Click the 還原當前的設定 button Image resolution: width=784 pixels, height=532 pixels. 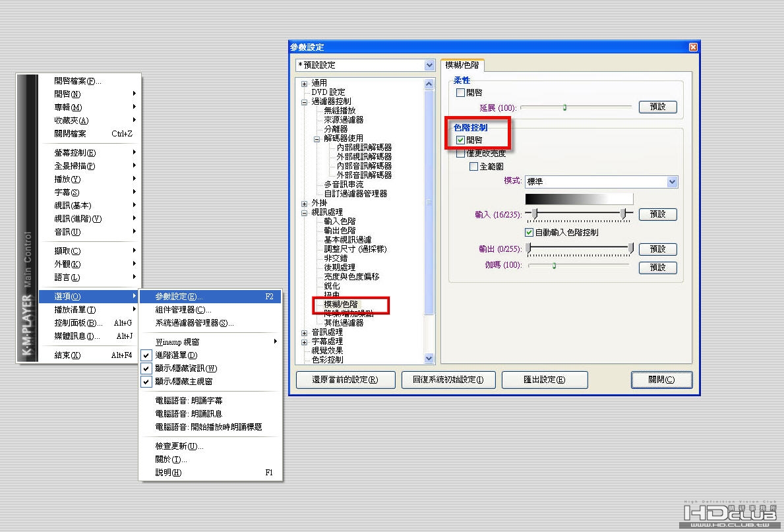[346, 380]
